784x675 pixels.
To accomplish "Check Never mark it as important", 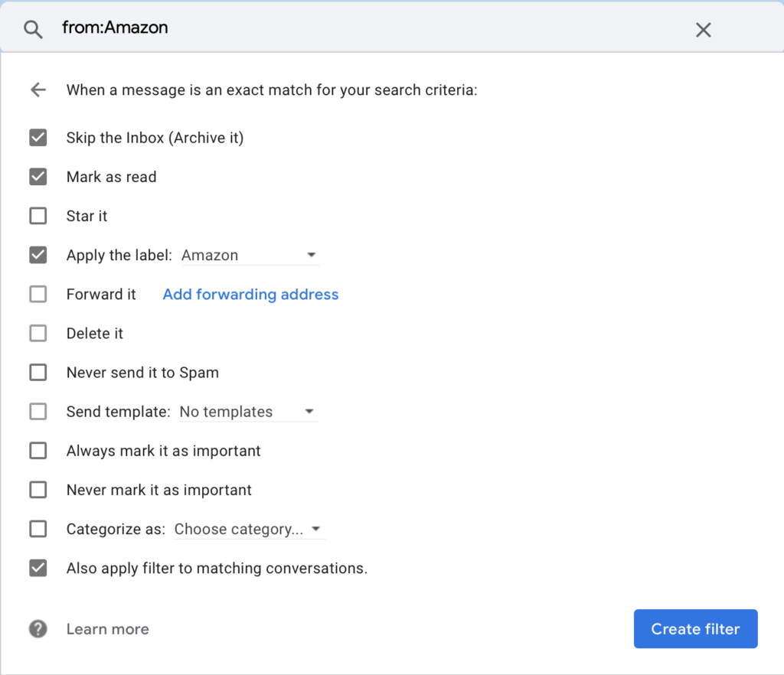I will (x=38, y=490).
